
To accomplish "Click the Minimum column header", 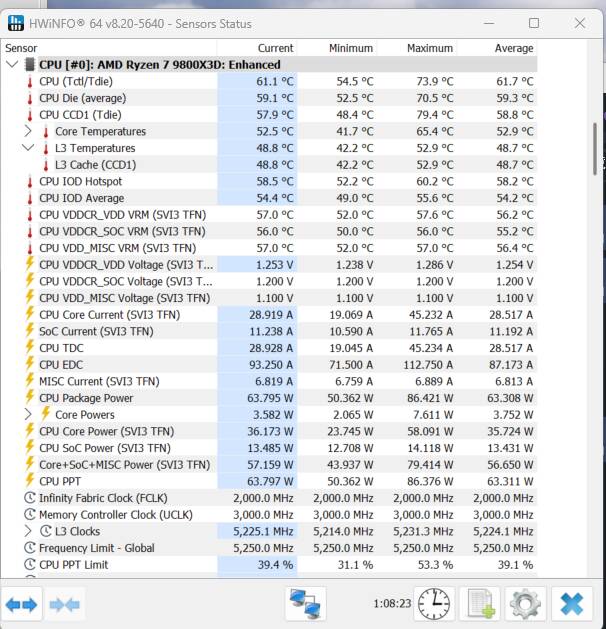I will [337, 48].
